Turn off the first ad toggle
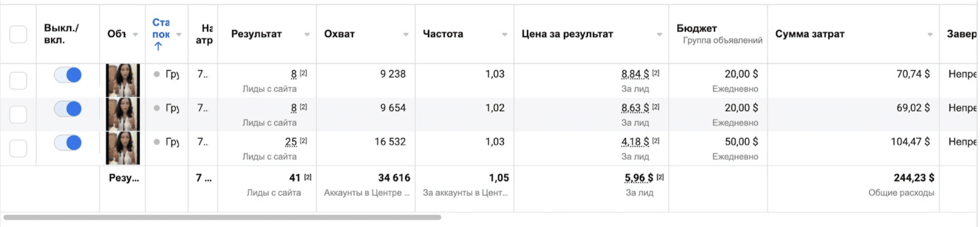The height and width of the screenshot is (227, 980). [x=68, y=75]
